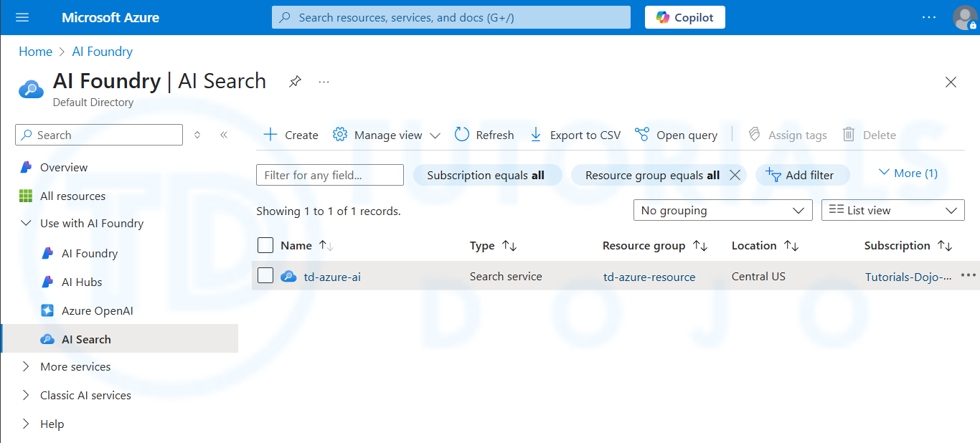Pin the AI Search page
This screenshot has width=980, height=443.
295,82
